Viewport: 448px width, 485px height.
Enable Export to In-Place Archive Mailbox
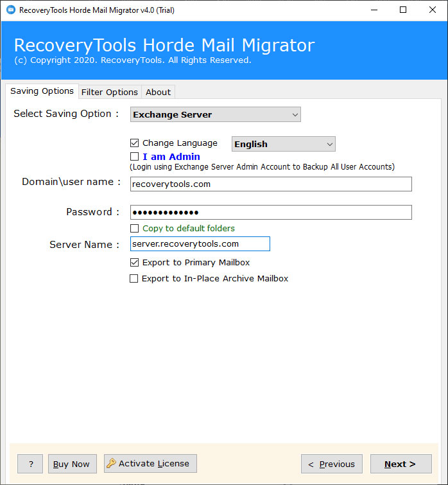(134, 278)
